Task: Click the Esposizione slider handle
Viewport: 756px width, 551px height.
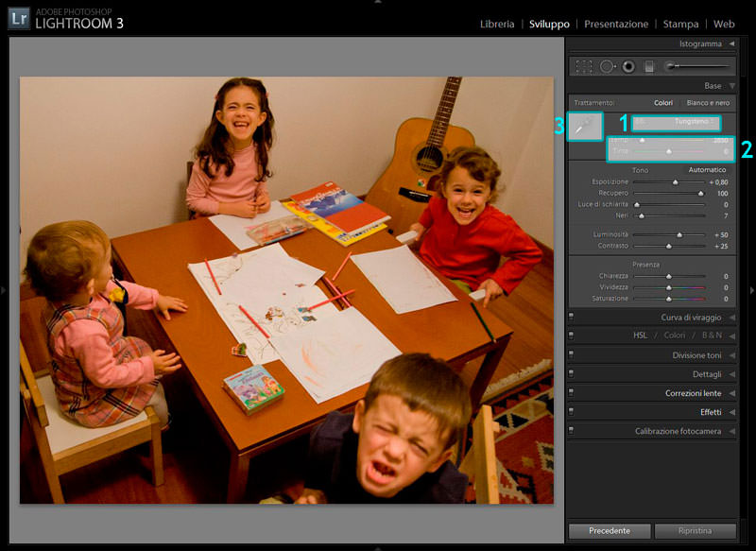Action: coord(675,182)
